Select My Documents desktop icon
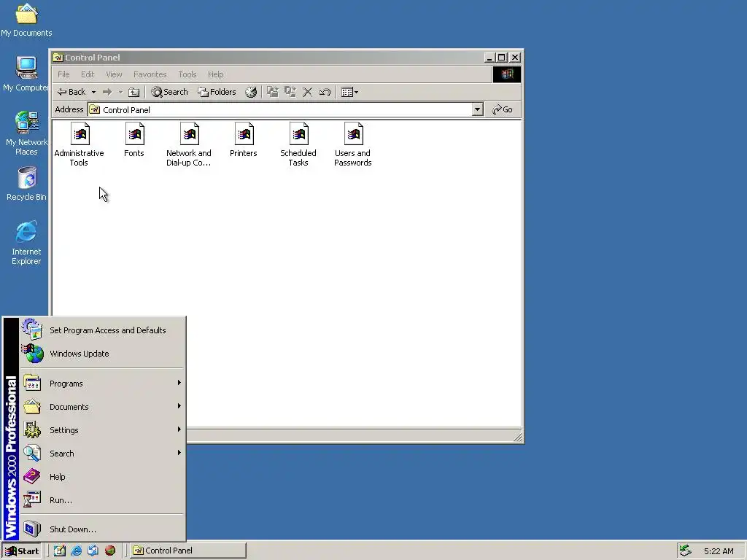747x560 pixels. click(26, 20)
